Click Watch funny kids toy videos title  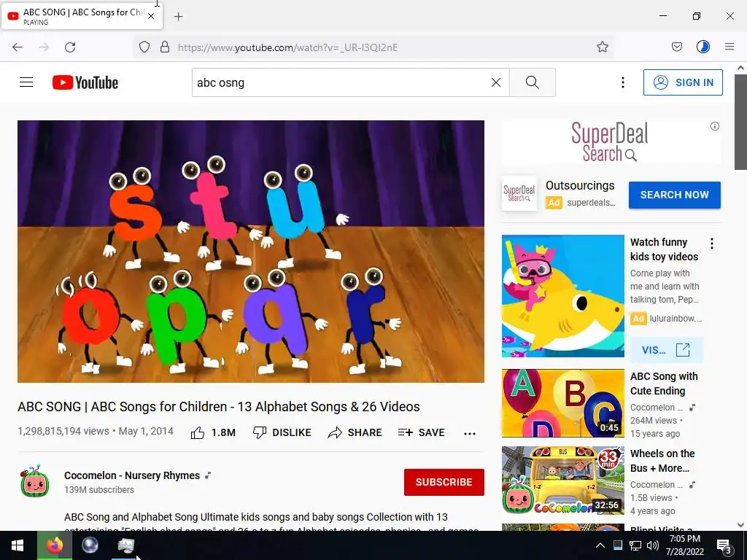click(x=664, y=249)
